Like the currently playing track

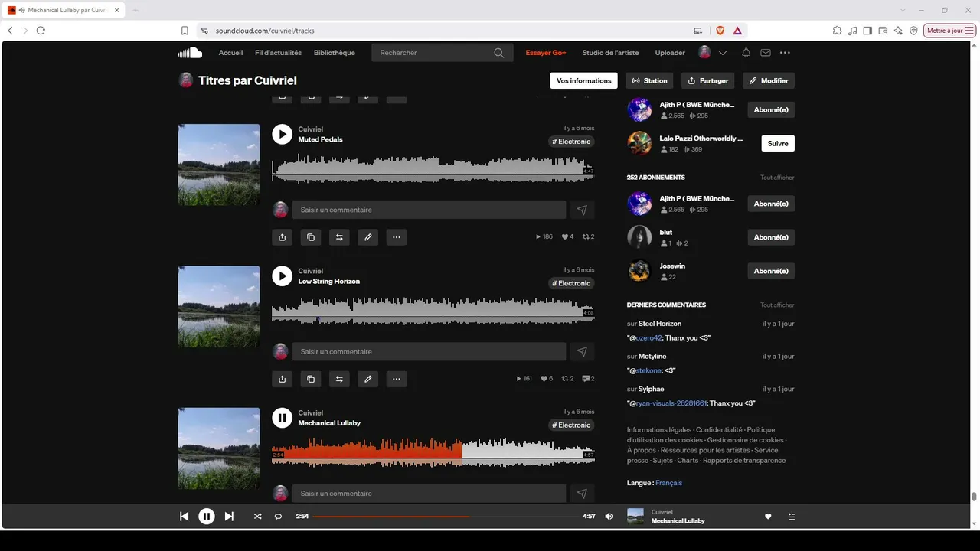coord(768,517)
